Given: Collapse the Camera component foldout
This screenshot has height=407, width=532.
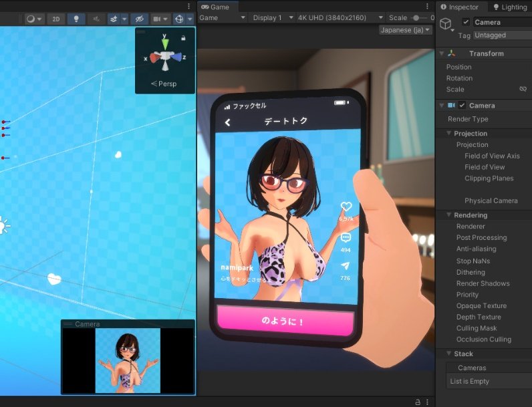Looking at the screenshot, I should coord(442,106).
